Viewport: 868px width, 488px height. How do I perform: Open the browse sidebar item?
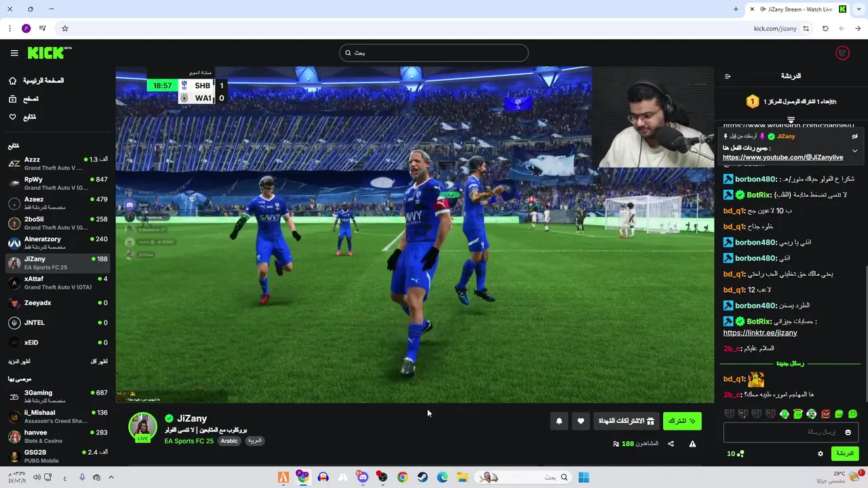[24, 99]
